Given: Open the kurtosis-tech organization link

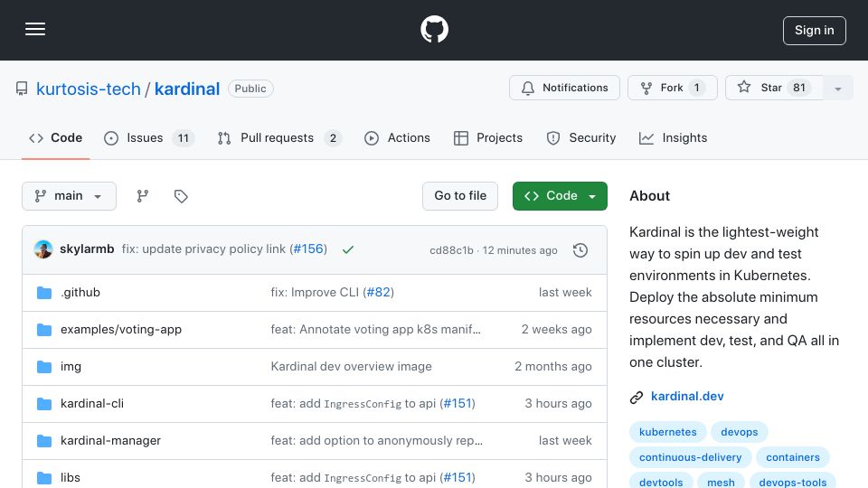Looking at the screenshot, I should 89,89.
